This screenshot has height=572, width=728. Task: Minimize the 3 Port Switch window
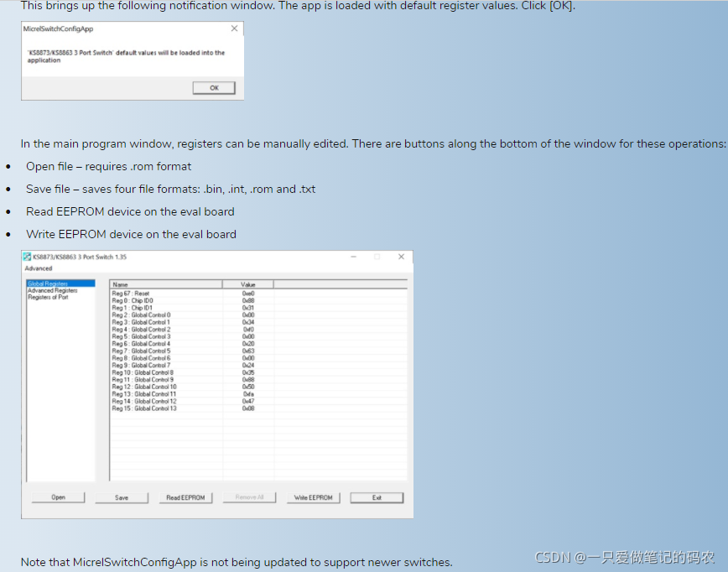pyautogui.click(x=353, y=257)
